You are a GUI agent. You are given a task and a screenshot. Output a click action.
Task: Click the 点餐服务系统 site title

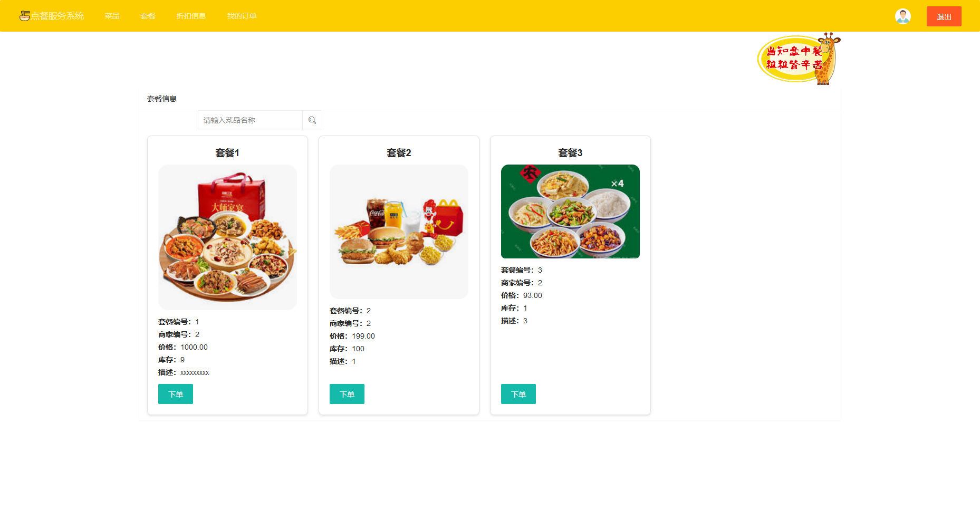click(57, 16)
